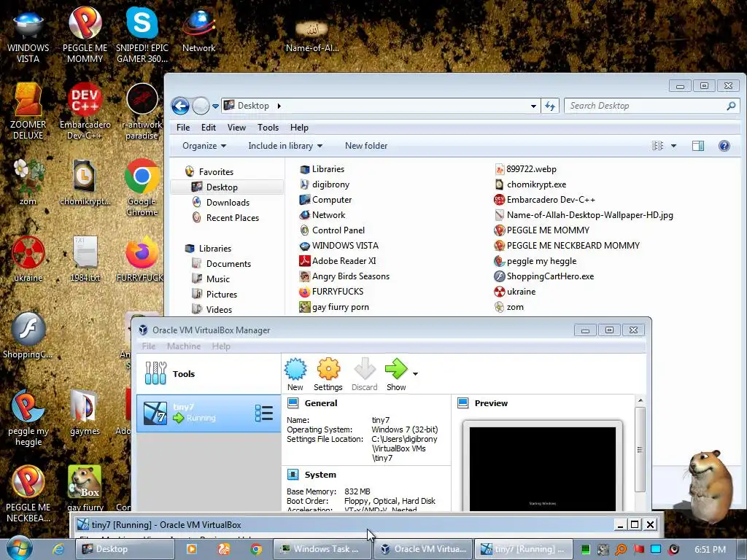Switch to Windows Task Manager taskbar button
Viewport: 747px width, 560px height.
point(322,549)
